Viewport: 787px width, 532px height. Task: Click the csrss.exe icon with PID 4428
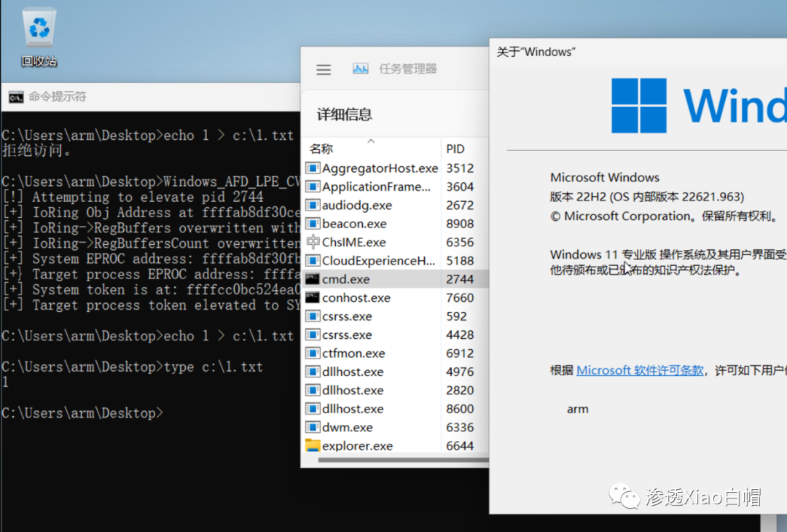coord(313,335)
